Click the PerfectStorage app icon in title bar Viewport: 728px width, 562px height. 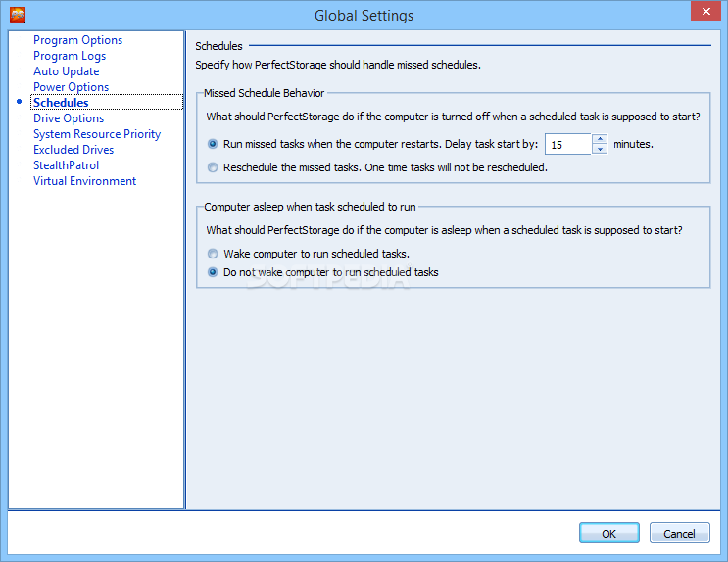click(x=18, y=15)
